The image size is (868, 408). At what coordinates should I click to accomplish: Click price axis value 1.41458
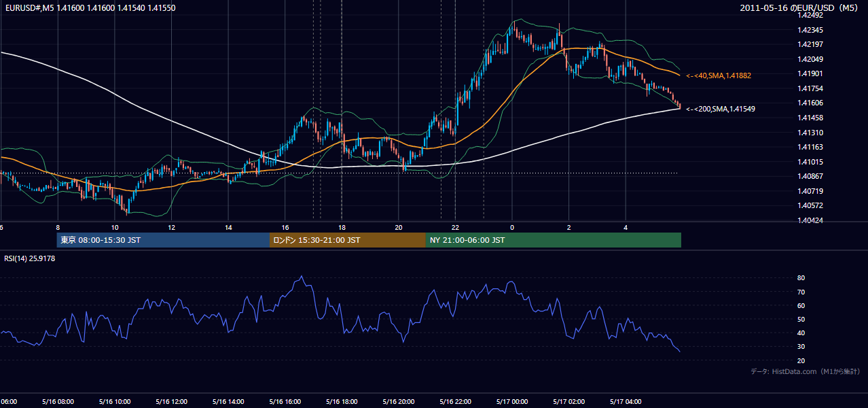(x=810, y=118)
